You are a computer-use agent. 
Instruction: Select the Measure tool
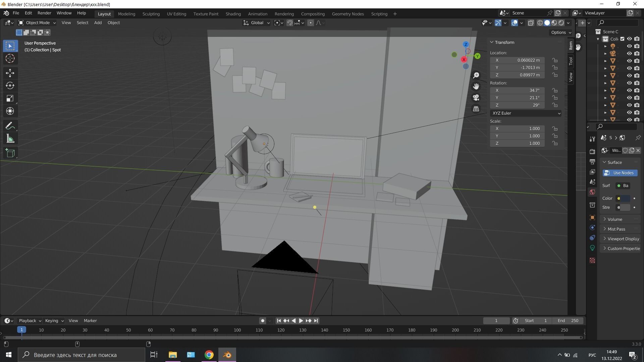pyautogui.click(x=10, y=139)
